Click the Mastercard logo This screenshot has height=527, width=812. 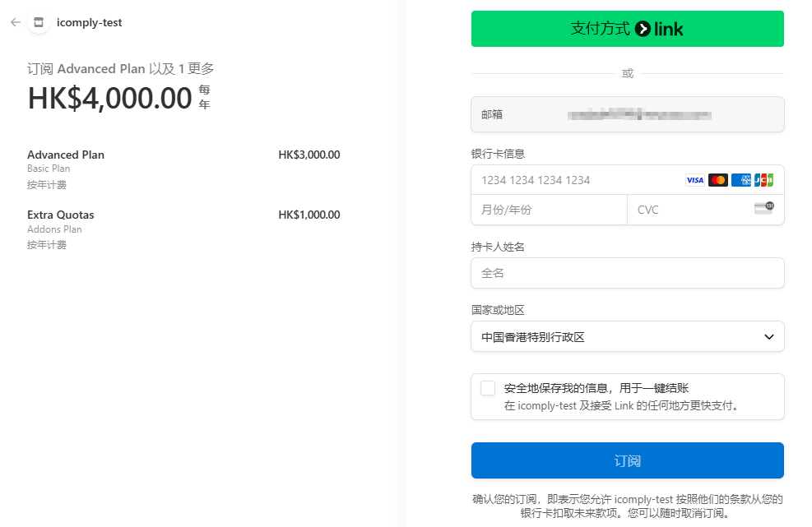tap(717, 180)
